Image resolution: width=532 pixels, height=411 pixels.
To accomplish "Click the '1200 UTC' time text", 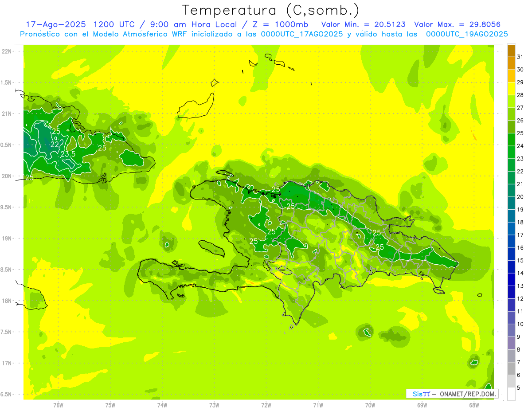I will [114, 24].
